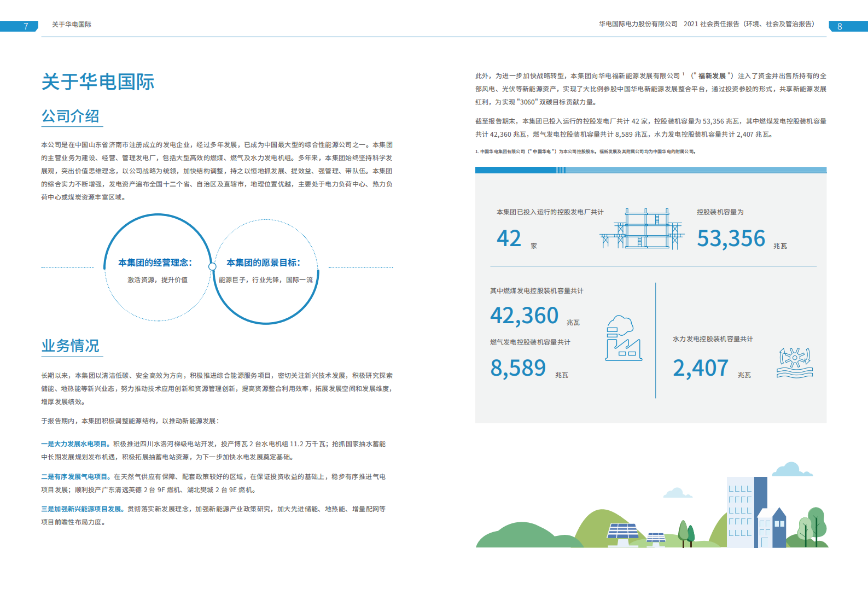Click the blue text 三是加强新兴能源项目发展
The image size is (868, 589).
(81, 509)
